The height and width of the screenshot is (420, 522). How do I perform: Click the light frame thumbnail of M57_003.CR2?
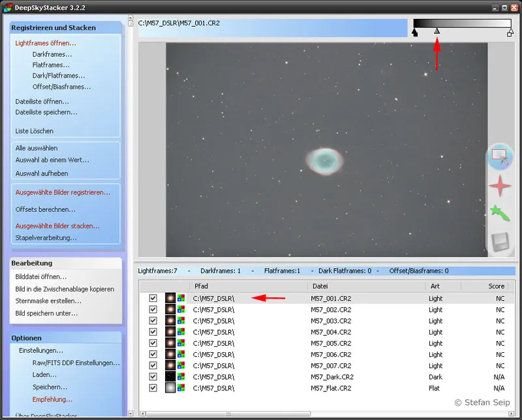coord(170,321)
